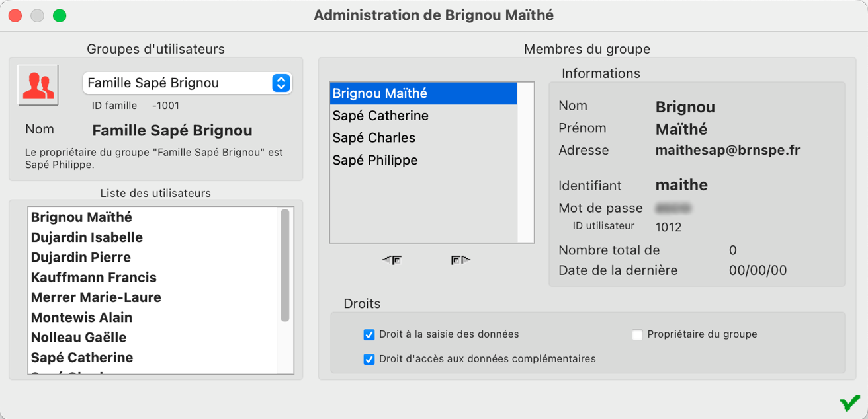The image size is (868, 419).
Task: Click the ID famille value -1001
Action: 165,105
